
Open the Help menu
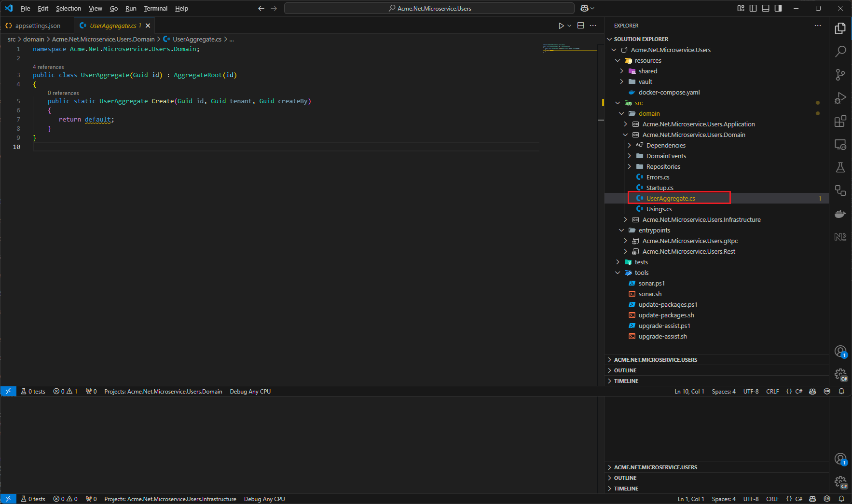pos(181,8)
